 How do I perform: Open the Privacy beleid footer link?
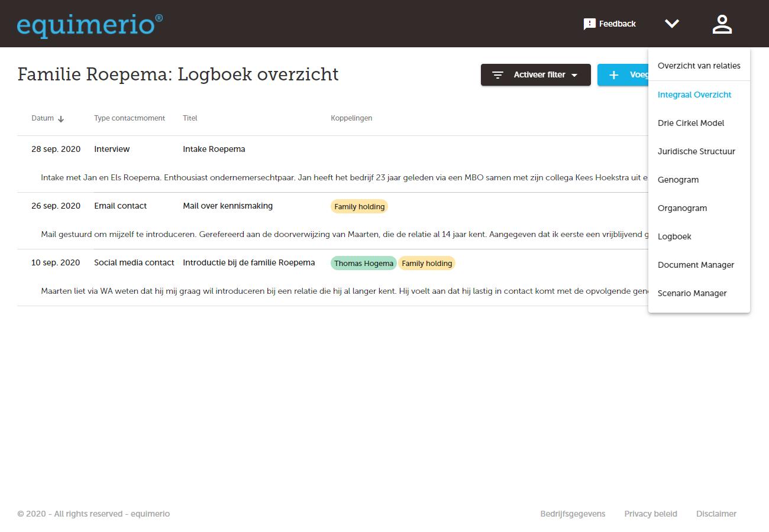(650, 514)
